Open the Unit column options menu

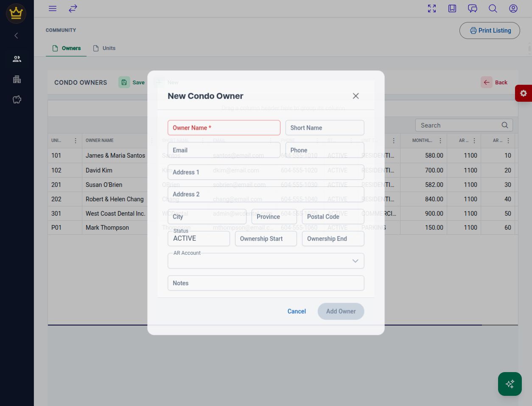(76, 141)
